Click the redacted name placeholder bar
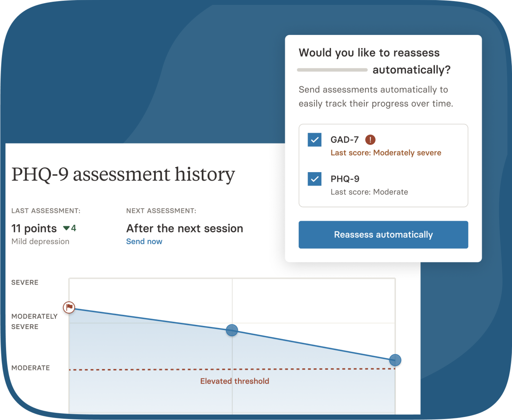 332,70
